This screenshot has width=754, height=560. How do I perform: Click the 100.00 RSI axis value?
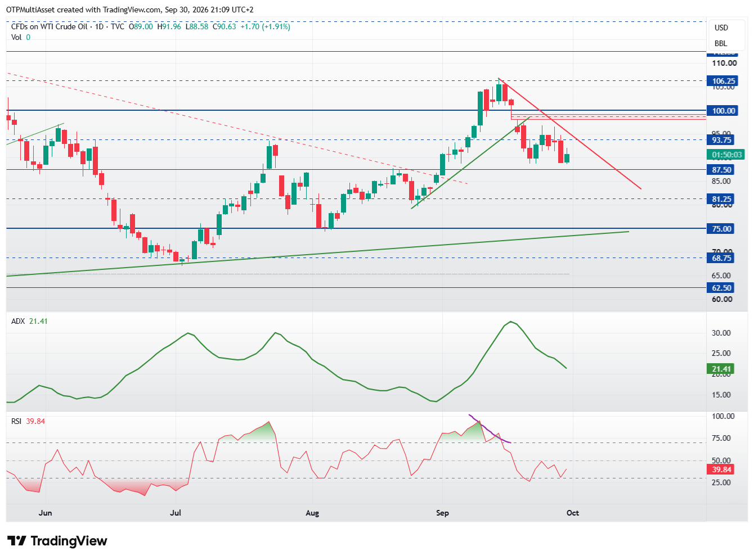tap(723, 416)
